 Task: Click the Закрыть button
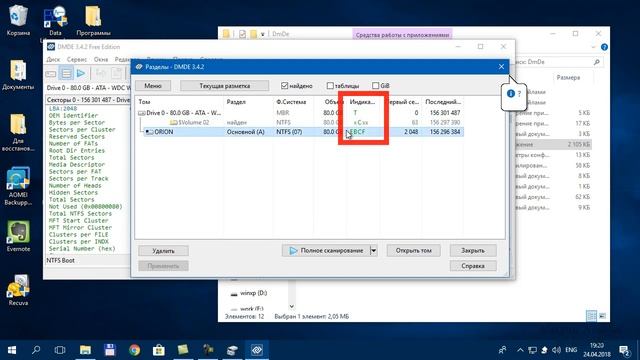click(x=473, y=250)
